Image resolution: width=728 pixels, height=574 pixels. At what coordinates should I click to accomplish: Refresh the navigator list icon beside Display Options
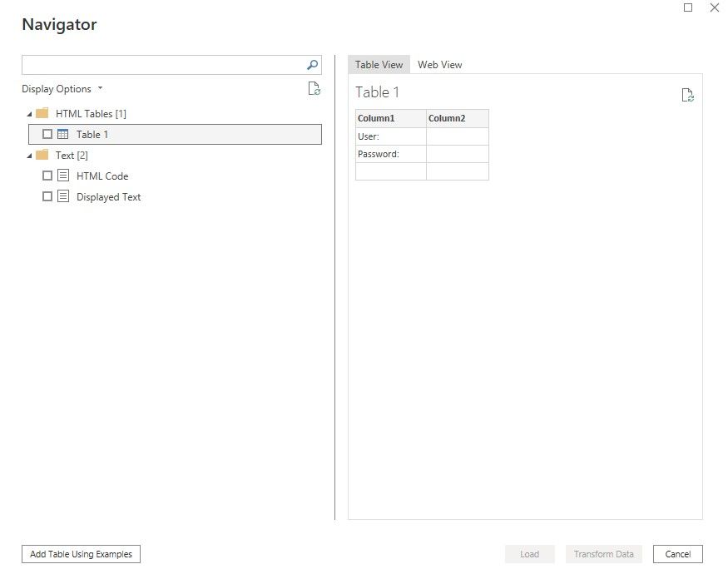(314, 88)
